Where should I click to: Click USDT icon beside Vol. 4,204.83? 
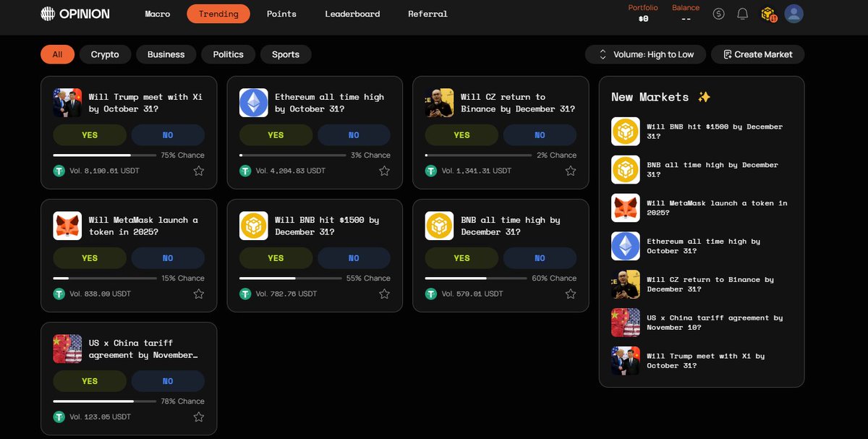pos(245,171)
